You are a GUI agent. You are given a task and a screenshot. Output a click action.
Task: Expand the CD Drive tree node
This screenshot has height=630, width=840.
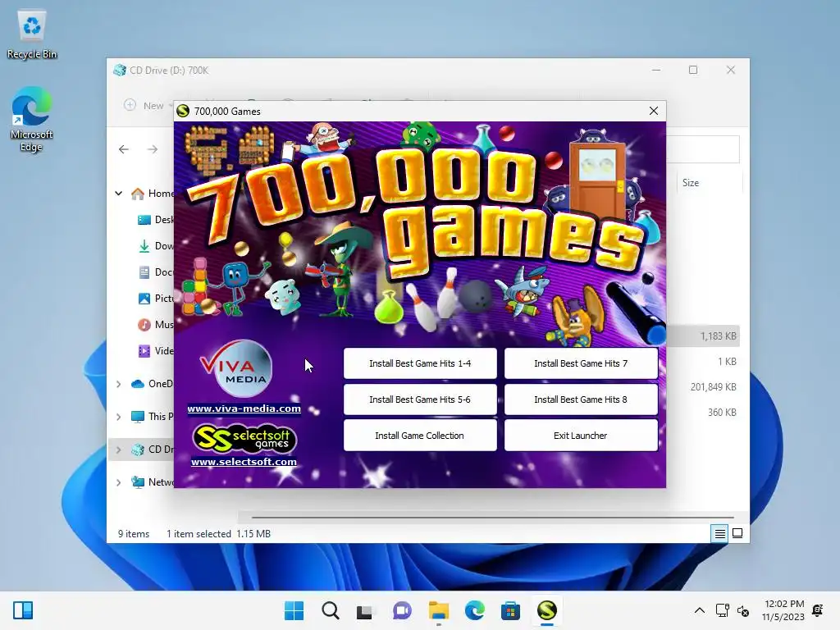coord(119,450)
